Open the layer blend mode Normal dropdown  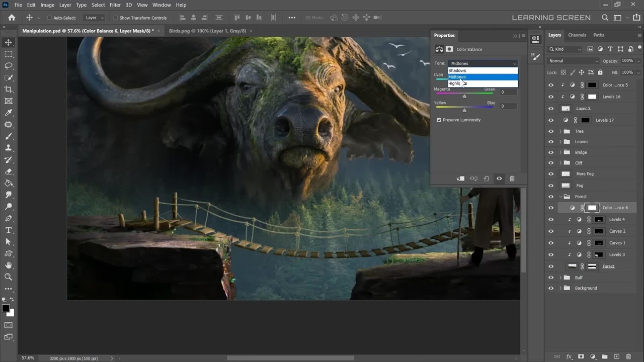click(x=573, y=61)
